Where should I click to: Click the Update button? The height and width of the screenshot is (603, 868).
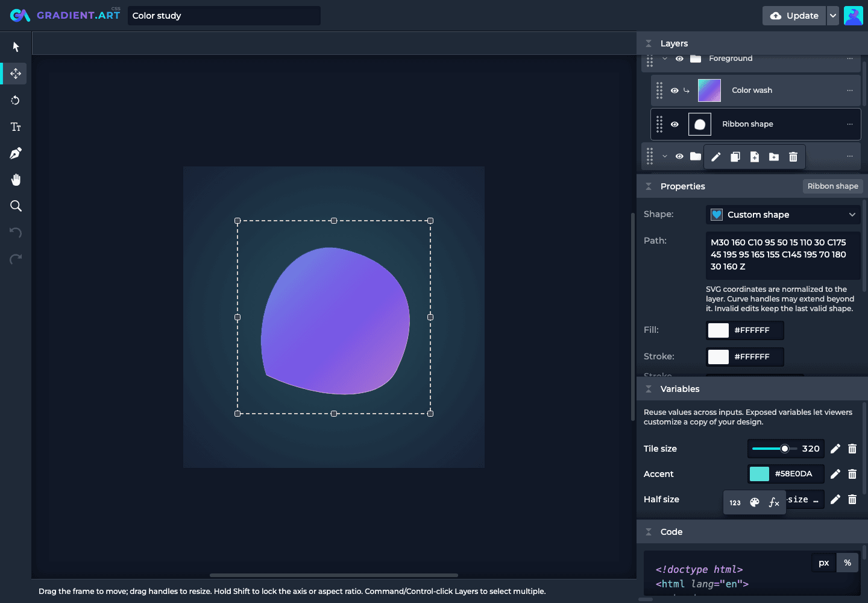(x=794, y=16)
